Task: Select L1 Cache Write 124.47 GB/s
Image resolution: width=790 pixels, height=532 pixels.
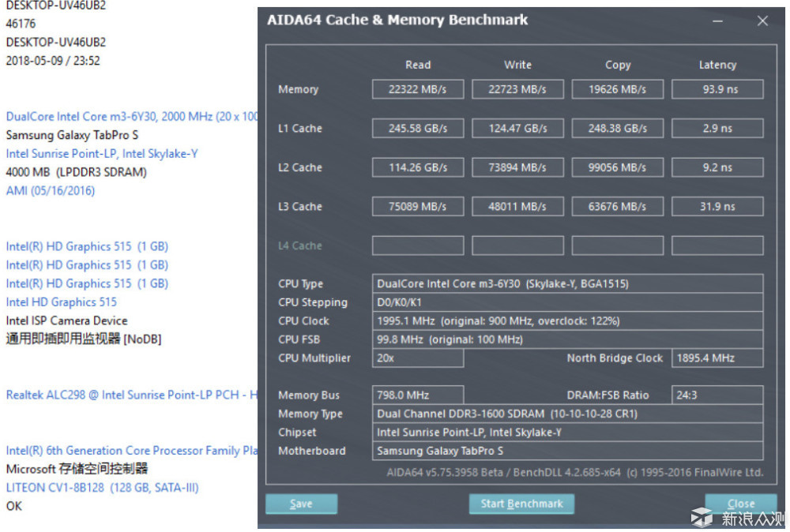Action: pyautogui.click(x=517, y=129)
